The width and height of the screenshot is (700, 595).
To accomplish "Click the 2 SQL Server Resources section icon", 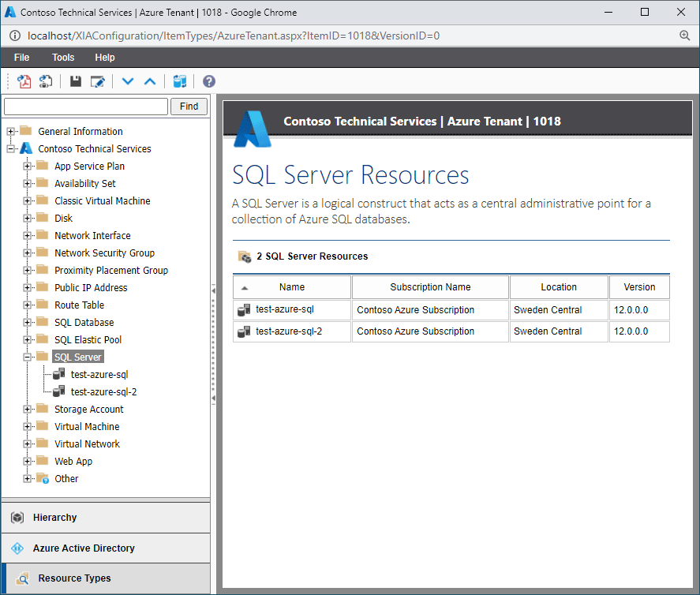I will pyautogui.click(x=245, y=256).
